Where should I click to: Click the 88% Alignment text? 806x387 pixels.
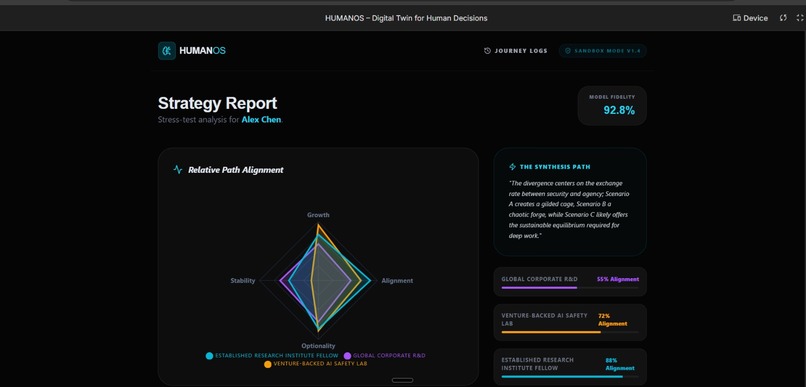coord(619,364)
